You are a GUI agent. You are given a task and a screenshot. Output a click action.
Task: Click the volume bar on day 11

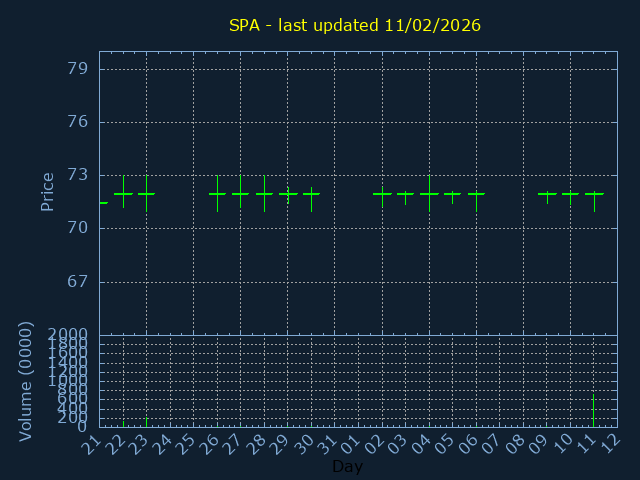[594, 411]
